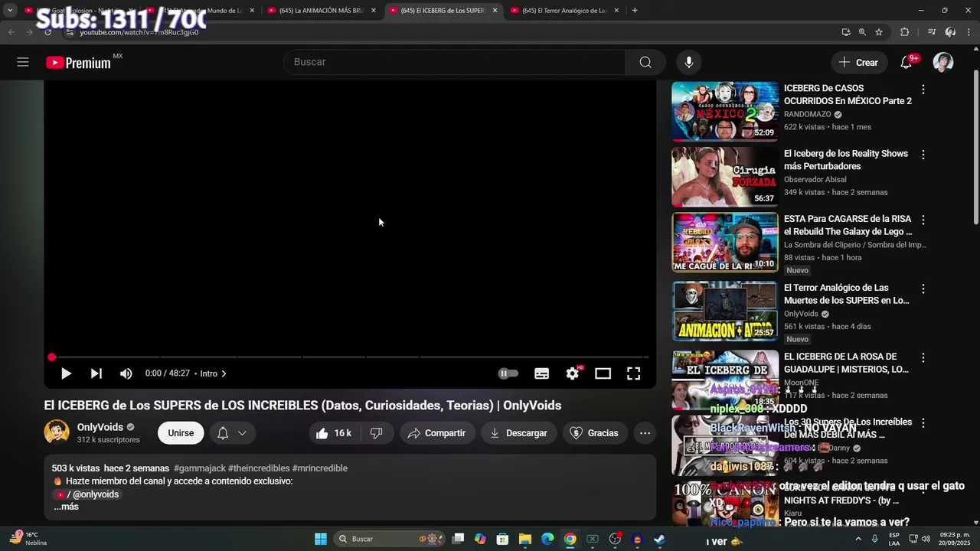Open Reality Shows más Perturbadores thumbnail
The image size is (980, 551).
click(724, 177)
